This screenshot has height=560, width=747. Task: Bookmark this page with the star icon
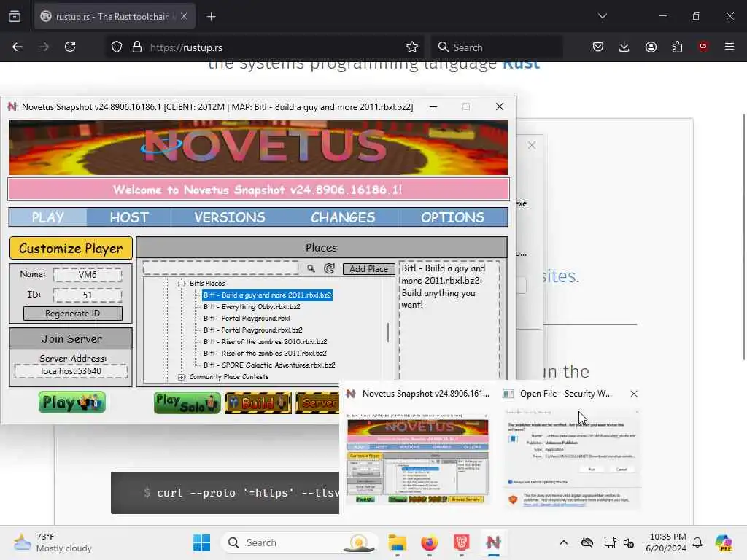click(412, 47)
